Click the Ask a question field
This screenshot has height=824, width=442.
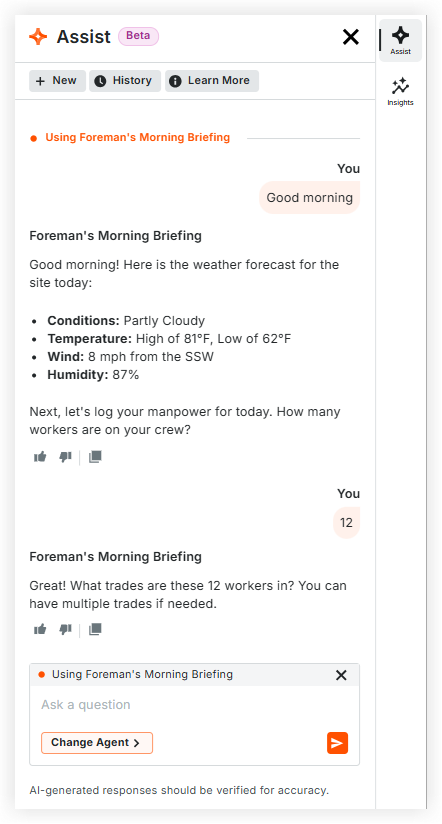pos(194,705)
